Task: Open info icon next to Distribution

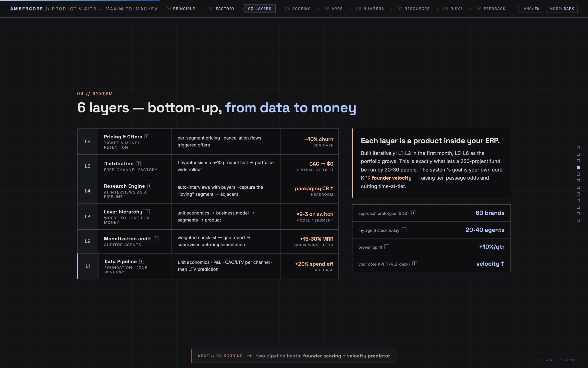Action: (x=138, y=163)
